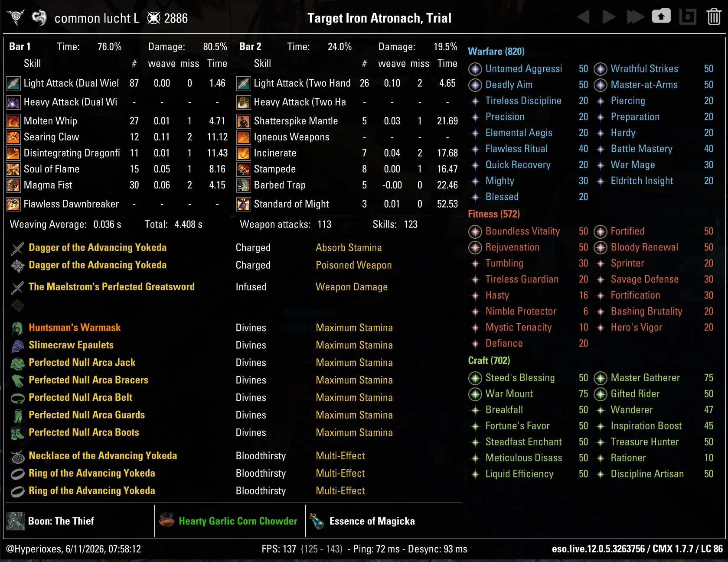Jump to latest fight double-arrow icon
Screen dimensions: 728x562
pos(635,17)
